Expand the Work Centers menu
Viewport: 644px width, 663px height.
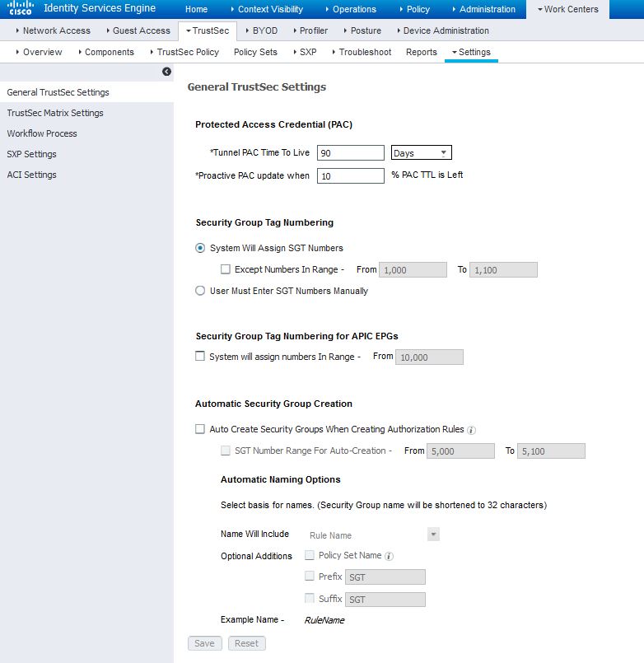tap(568, 9)
